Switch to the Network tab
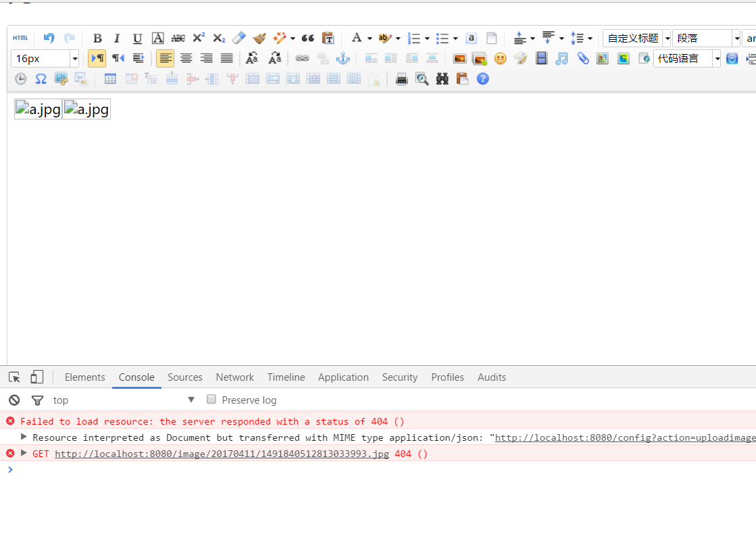The width and height of the screenshot is (756, 534). 235,377
